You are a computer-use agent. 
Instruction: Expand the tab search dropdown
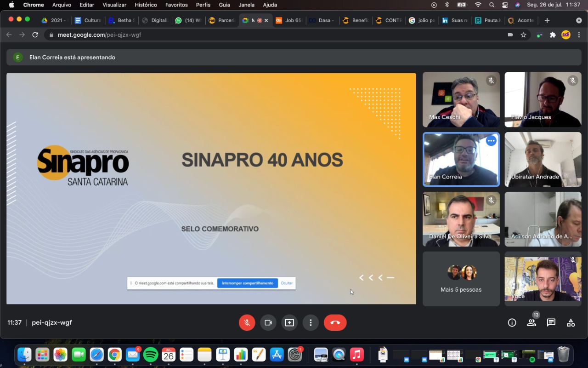579,20
